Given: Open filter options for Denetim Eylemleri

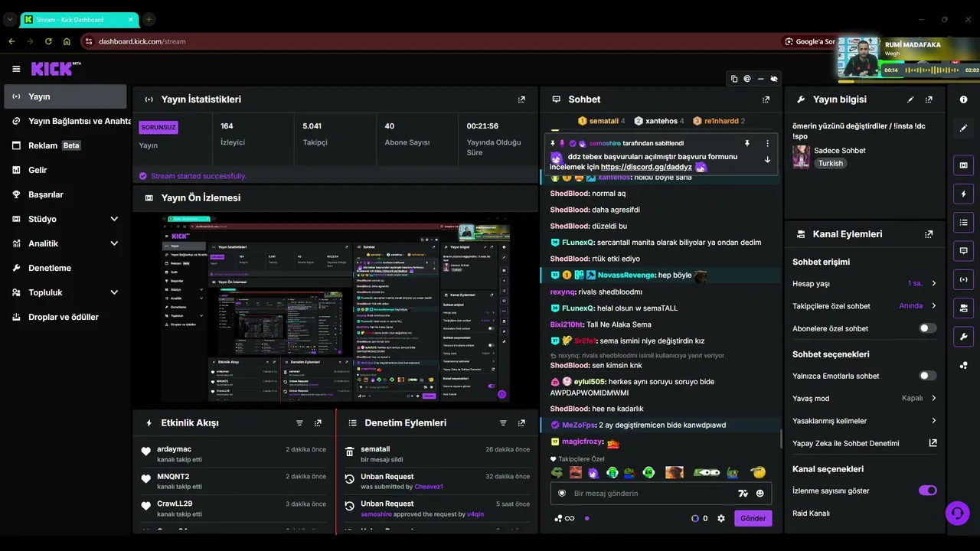Looking at the screenshot, I should (x=503, y=422).
